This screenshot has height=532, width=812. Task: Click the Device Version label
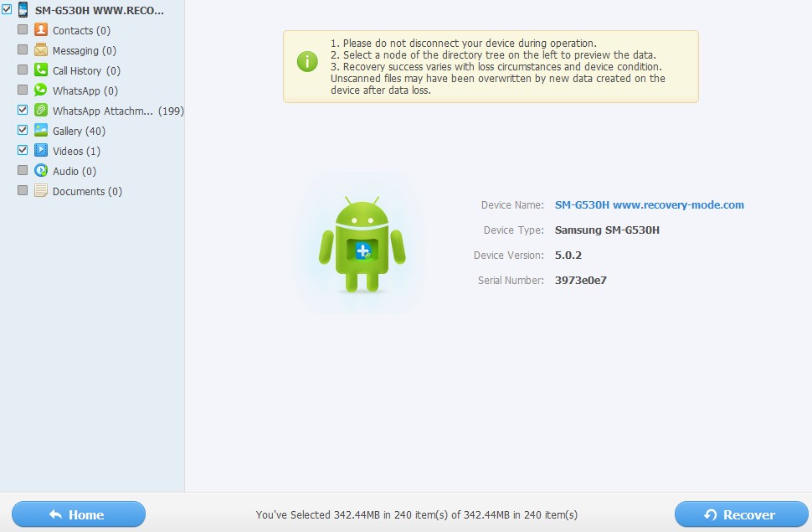[x=508, y=256]
